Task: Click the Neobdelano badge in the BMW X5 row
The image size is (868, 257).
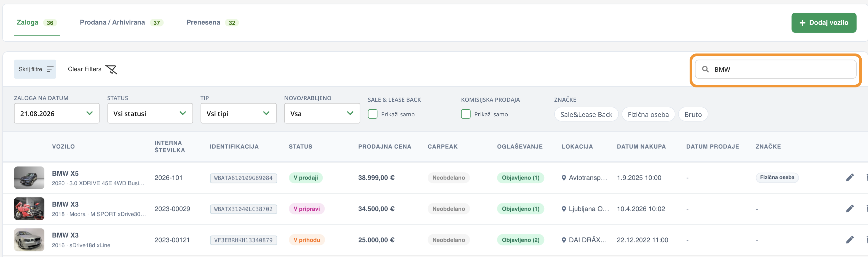Action: tap(449, 178)
